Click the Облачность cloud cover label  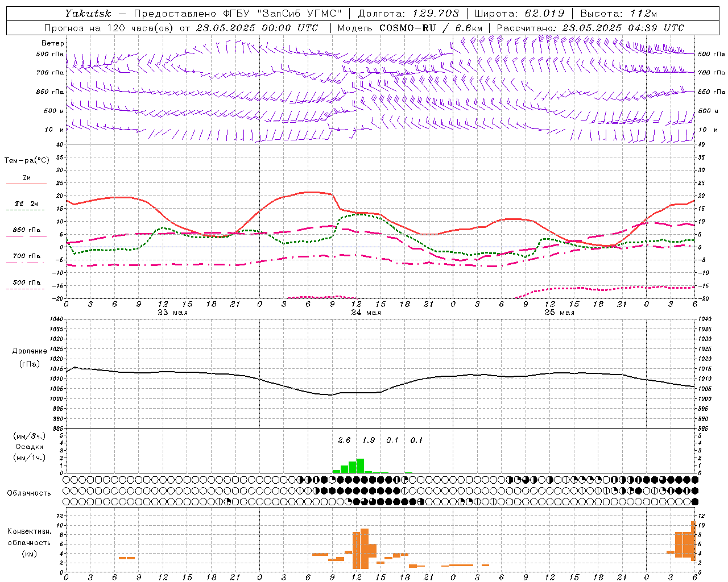(x=29, y=493)
